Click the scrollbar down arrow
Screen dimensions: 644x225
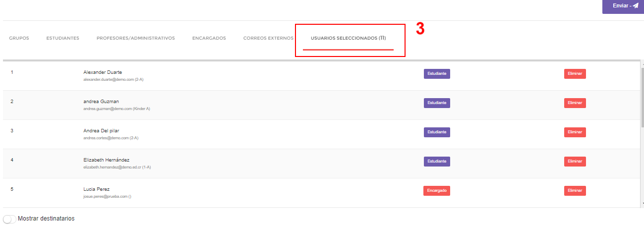(x=642, y=204)
